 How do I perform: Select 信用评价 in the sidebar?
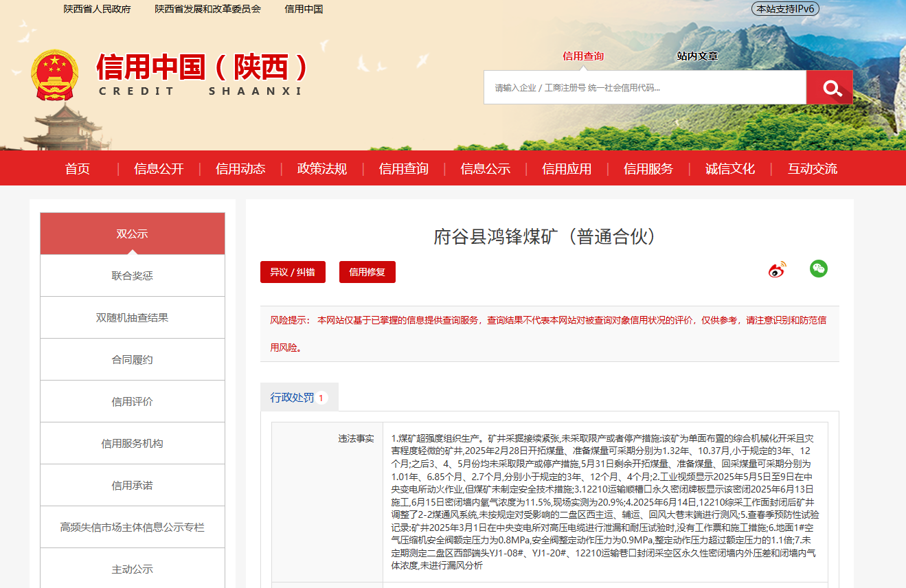point(133,401)
